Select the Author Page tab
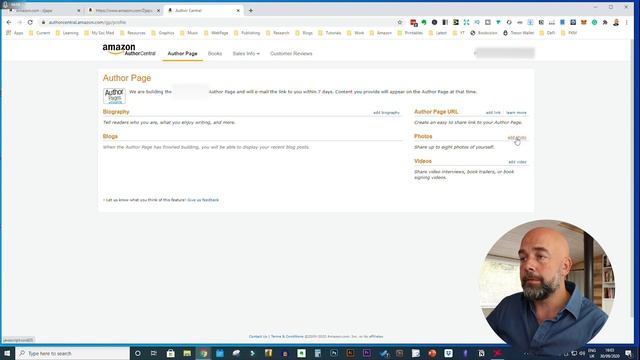Image resolution: width=640 pixels, height=360 pixels. point(182,53)
